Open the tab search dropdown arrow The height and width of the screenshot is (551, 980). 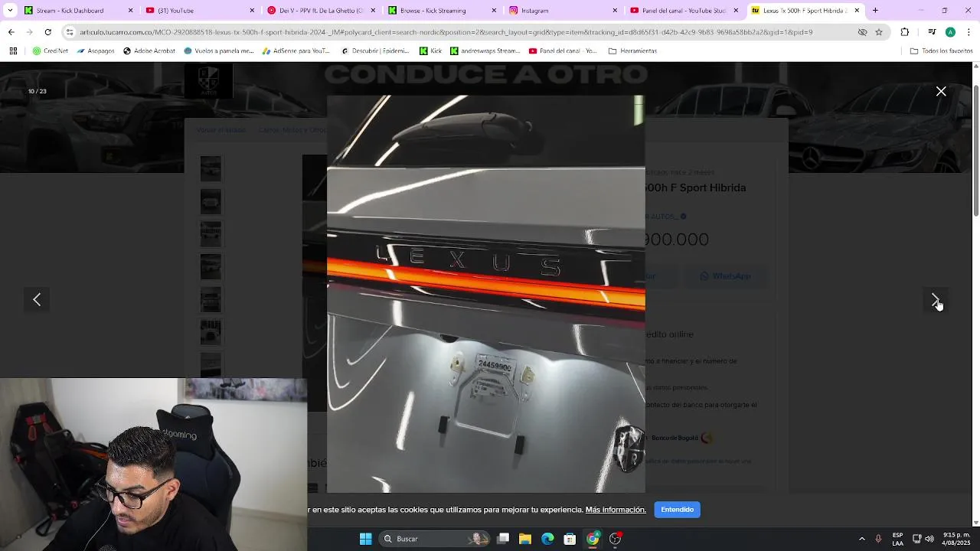(x=10, y=11)
